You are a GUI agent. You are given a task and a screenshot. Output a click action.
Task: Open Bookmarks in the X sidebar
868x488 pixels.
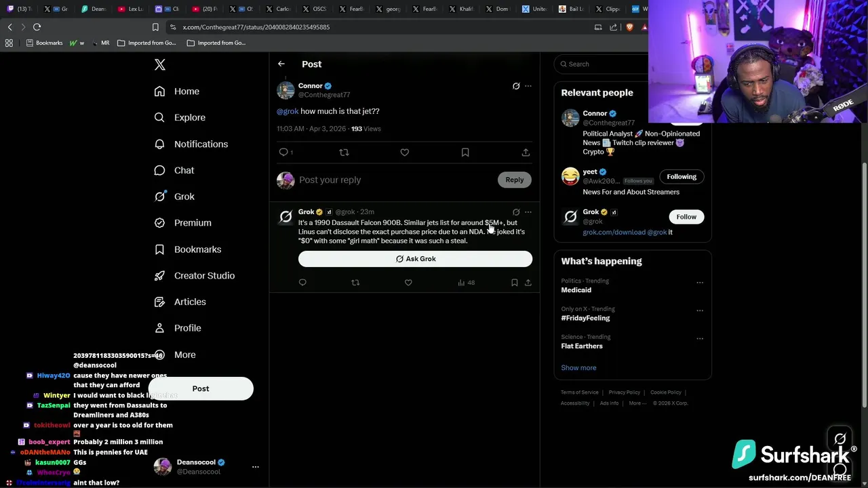pos(187,249)
